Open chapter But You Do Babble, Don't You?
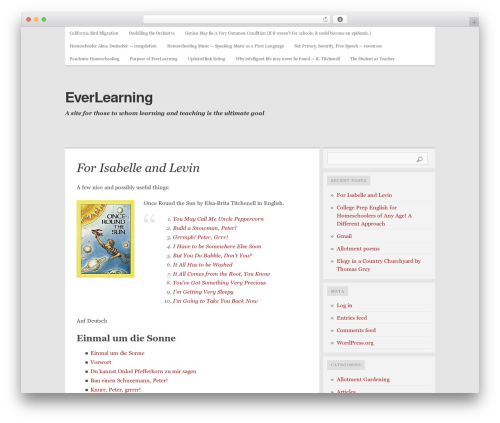Viewport: 500px width, 423px height. pos(212,256)
